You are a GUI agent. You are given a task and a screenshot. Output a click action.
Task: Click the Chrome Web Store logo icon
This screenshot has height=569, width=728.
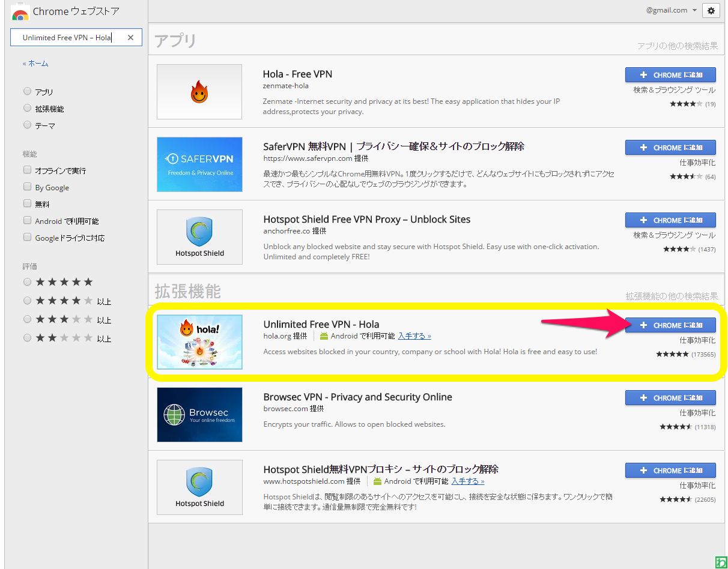coord(20,13)
